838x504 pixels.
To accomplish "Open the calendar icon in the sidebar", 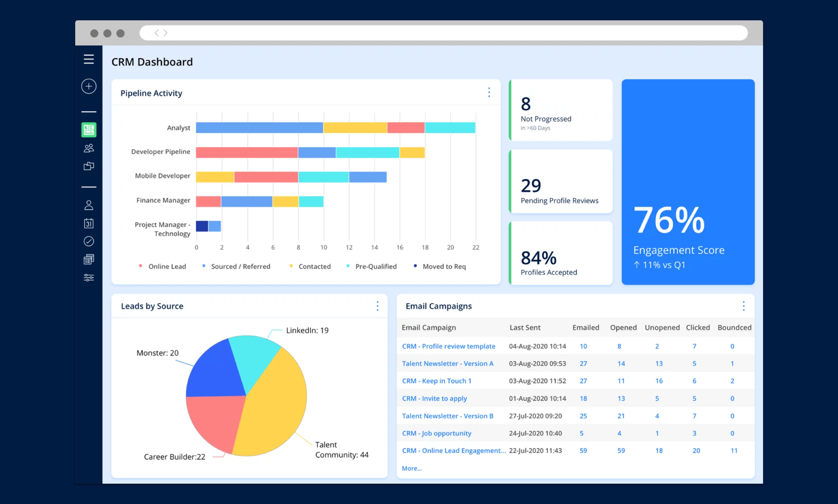I will pos(89,223).
